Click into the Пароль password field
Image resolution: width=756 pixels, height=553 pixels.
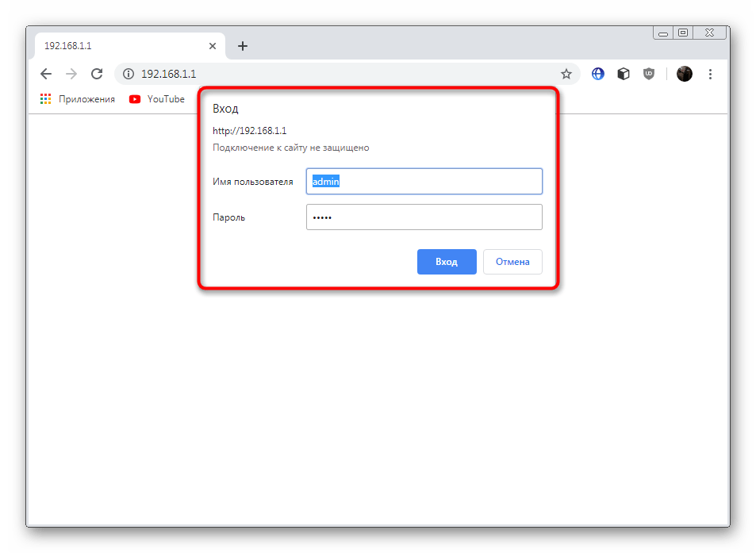[x=424, y=217]
